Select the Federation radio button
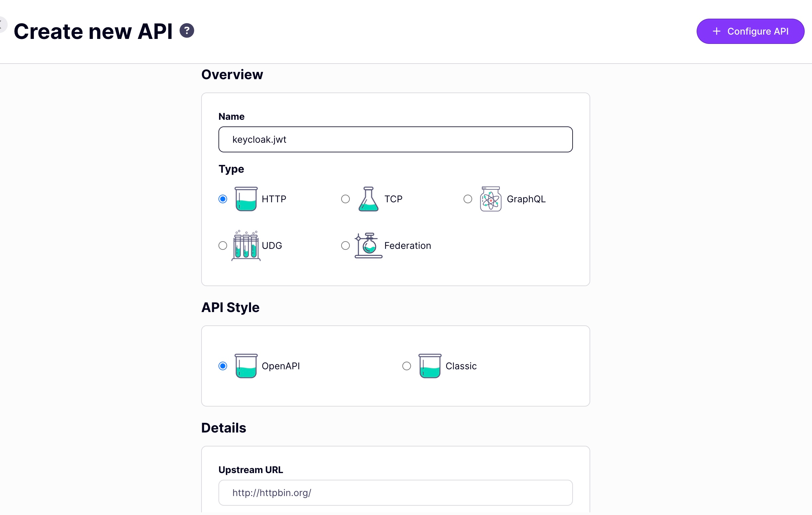 (345, 245)
